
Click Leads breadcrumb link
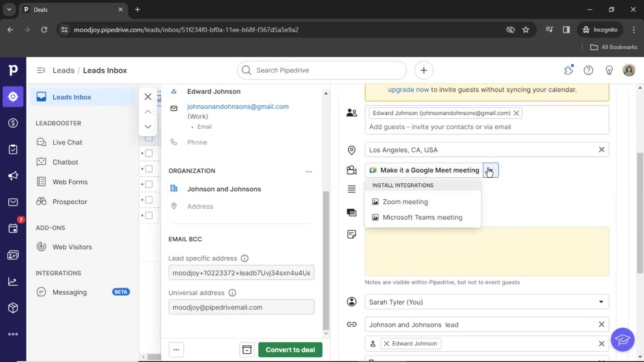(63, 70)
